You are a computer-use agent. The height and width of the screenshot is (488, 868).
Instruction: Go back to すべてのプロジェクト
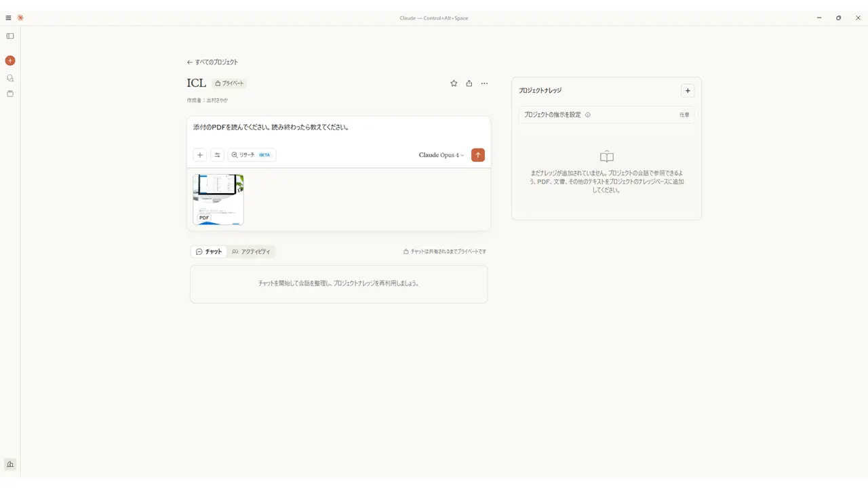tap(213, 62)
